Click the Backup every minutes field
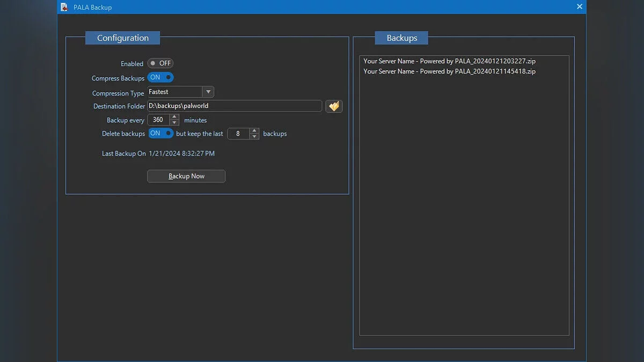Screen dimensions: 644x362 (x=160, y=120)
